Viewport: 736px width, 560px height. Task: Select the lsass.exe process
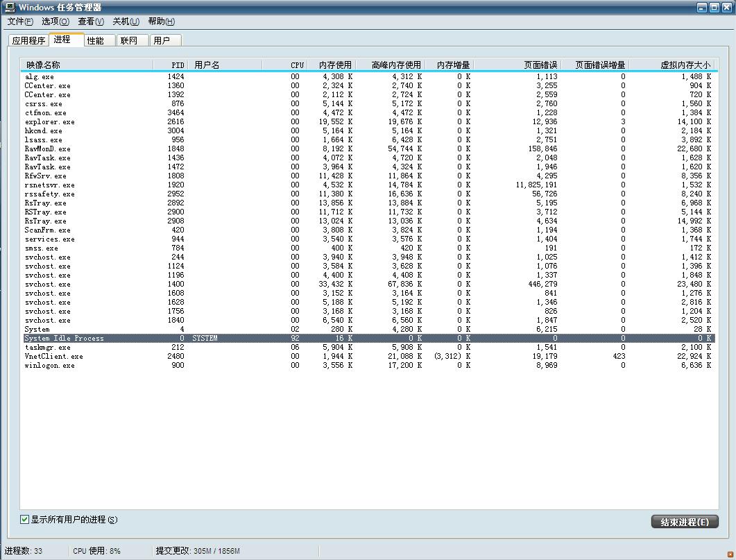368,140
